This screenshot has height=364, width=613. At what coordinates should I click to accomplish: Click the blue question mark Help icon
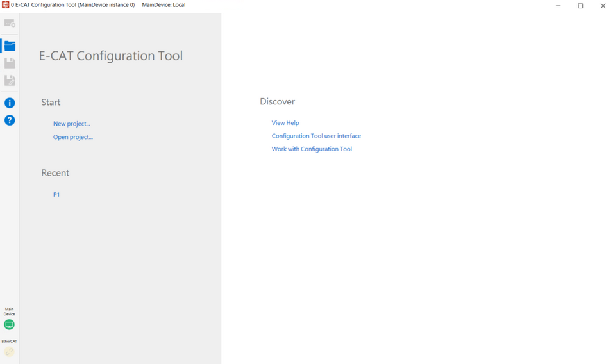point(10,120)
